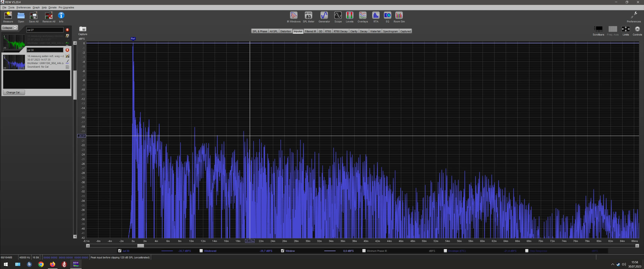The height and width of the screenshot is (269, 644).
Task: Click the Save All icon
Action: pos(34,17)
